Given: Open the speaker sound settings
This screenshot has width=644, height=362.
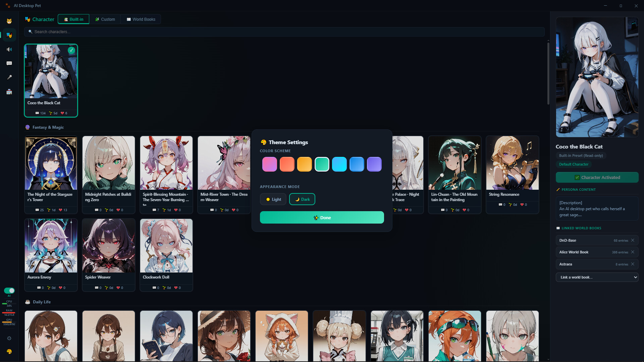Looking at the screenshot, I should point(9,49).
